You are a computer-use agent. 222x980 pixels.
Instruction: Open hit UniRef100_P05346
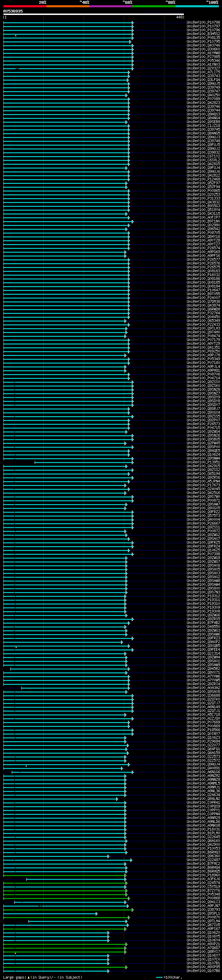203,61
